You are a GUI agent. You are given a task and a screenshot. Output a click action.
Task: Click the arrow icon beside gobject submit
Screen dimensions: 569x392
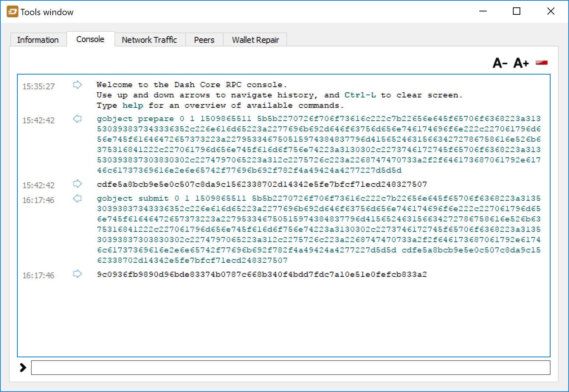coord(77,199)
